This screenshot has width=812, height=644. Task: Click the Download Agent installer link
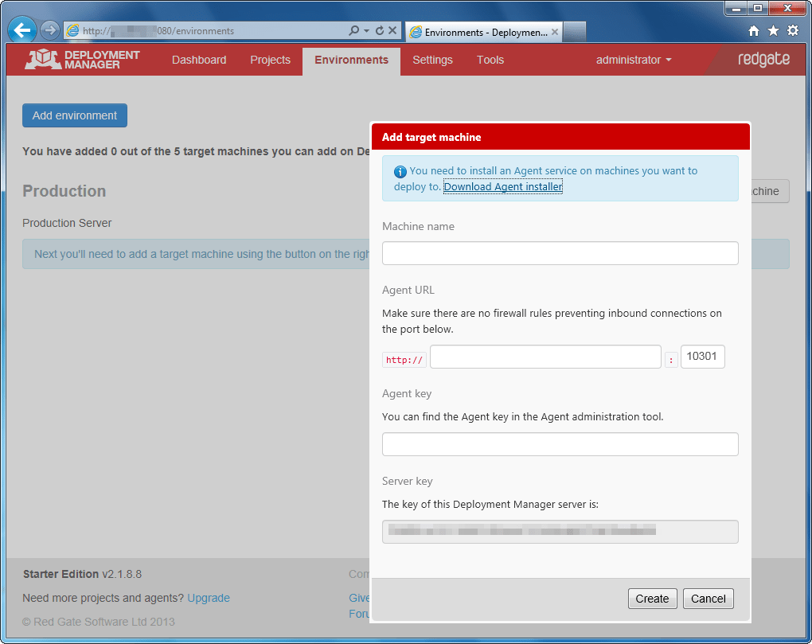[503, 186]
